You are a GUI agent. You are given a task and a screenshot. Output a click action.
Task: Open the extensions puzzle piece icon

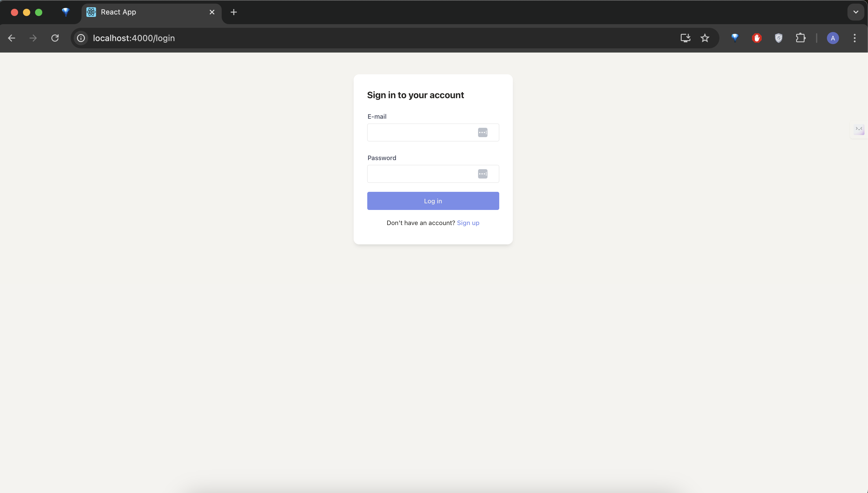pyautogui.click(x=801, y=38)
